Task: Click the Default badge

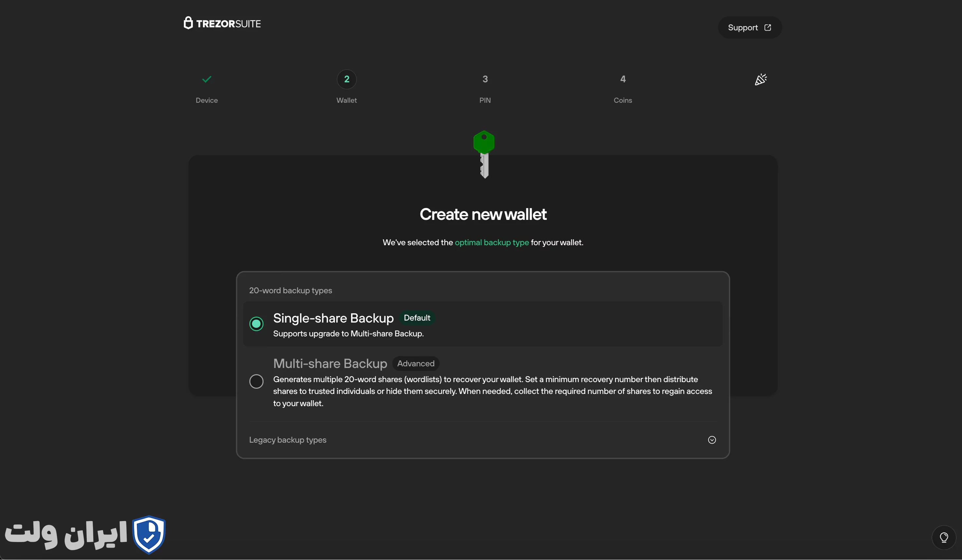Action: point(417,318)
